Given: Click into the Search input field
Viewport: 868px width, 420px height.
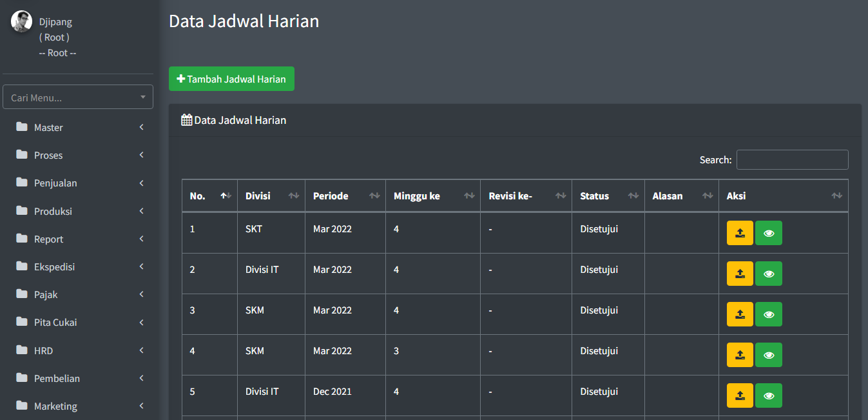Looking at the screenshot, I should pos(792,160).
